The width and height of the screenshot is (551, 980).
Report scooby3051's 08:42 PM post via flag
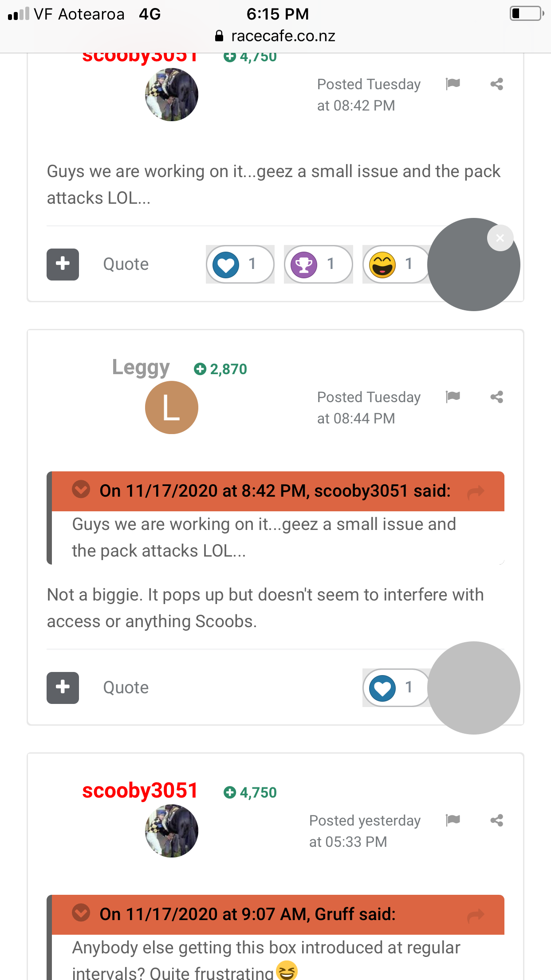point(453,83)
